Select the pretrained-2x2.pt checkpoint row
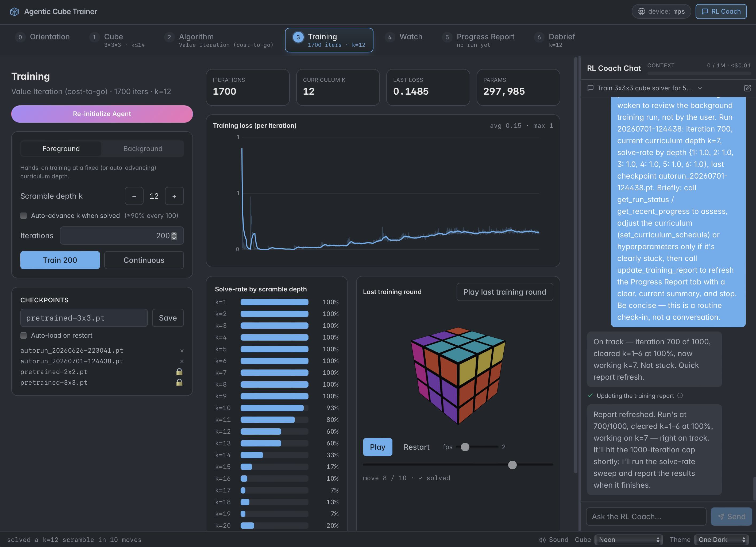This screenshot has height=547, width=756. 102,372
